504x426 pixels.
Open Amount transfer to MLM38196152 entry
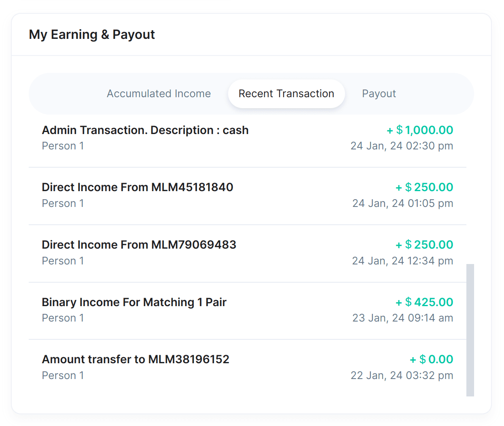click(x=136, y=360)
